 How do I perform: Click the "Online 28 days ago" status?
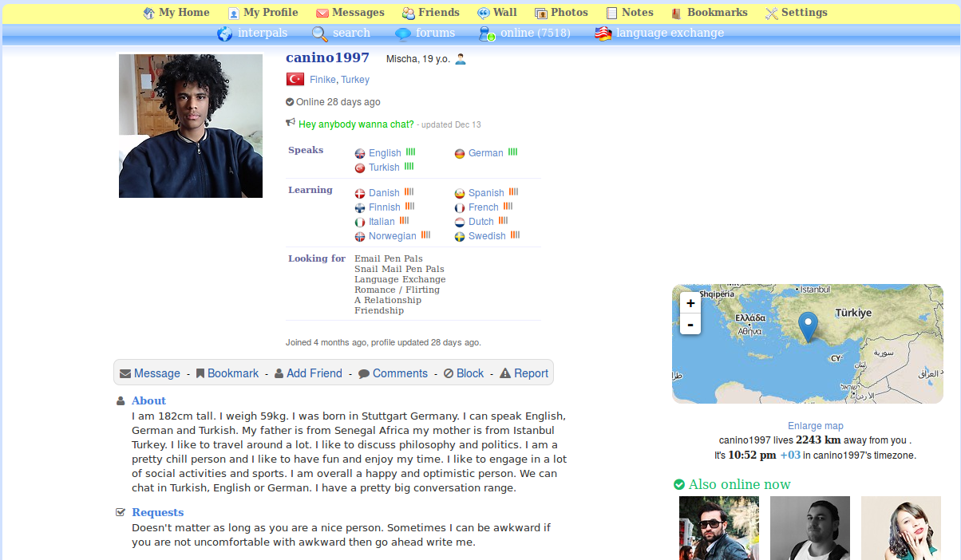[x=338, y=102]
